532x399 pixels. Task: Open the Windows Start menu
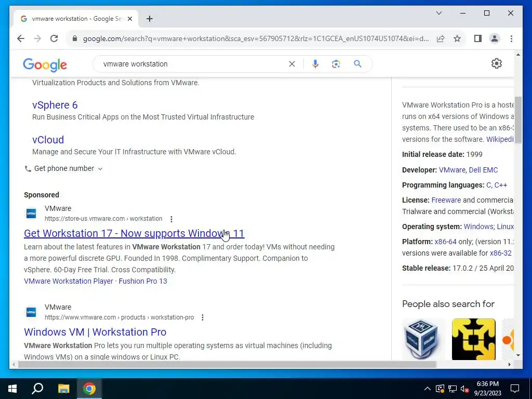(12, 389)
